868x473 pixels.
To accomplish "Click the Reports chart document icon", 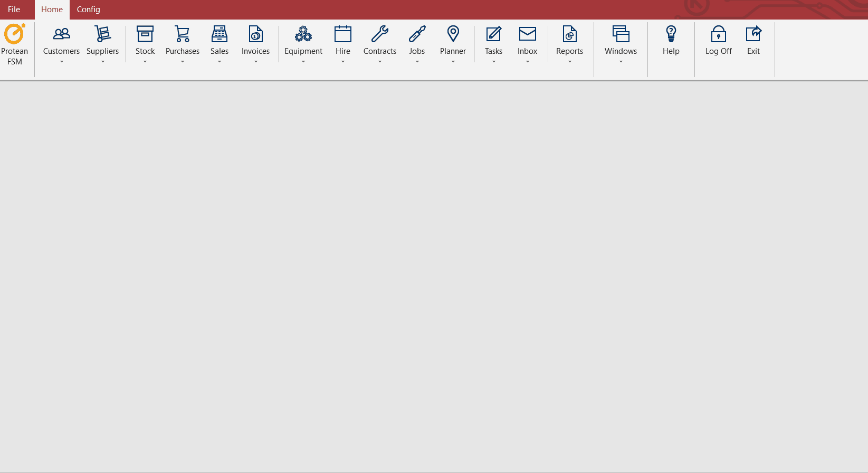I will pos(570,34).
